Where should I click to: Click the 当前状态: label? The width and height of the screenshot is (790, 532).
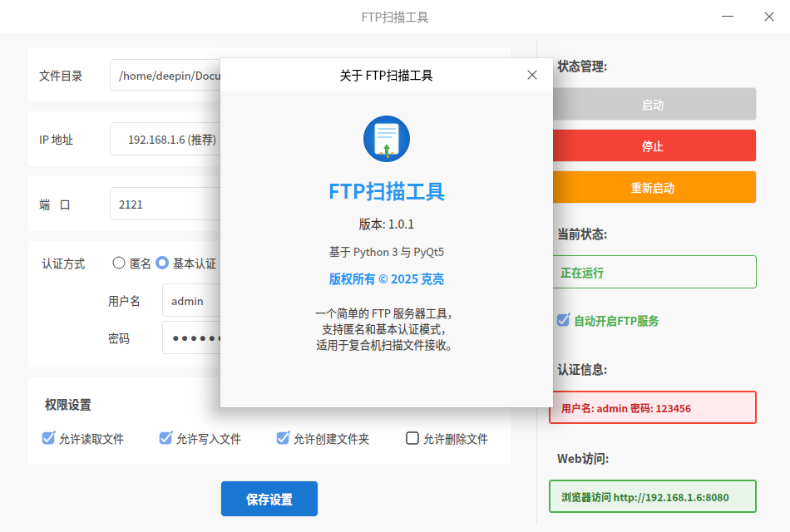[582, 234]
